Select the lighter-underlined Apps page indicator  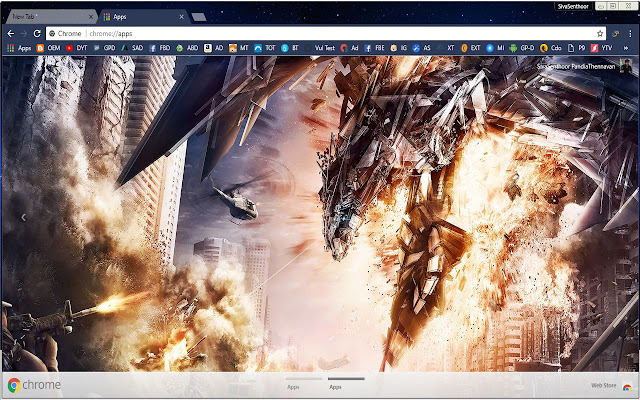tap(303, 383)
